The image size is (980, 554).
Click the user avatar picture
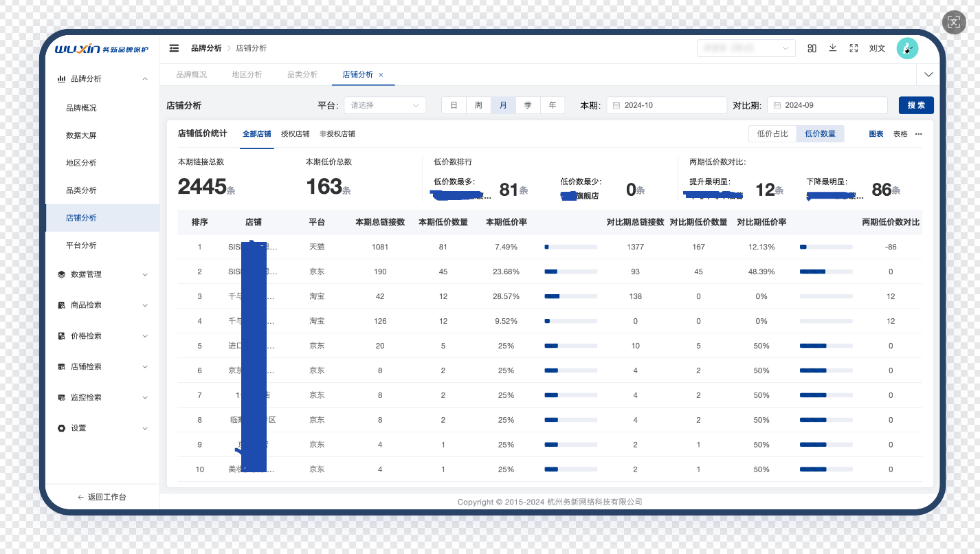pos(907,48)
